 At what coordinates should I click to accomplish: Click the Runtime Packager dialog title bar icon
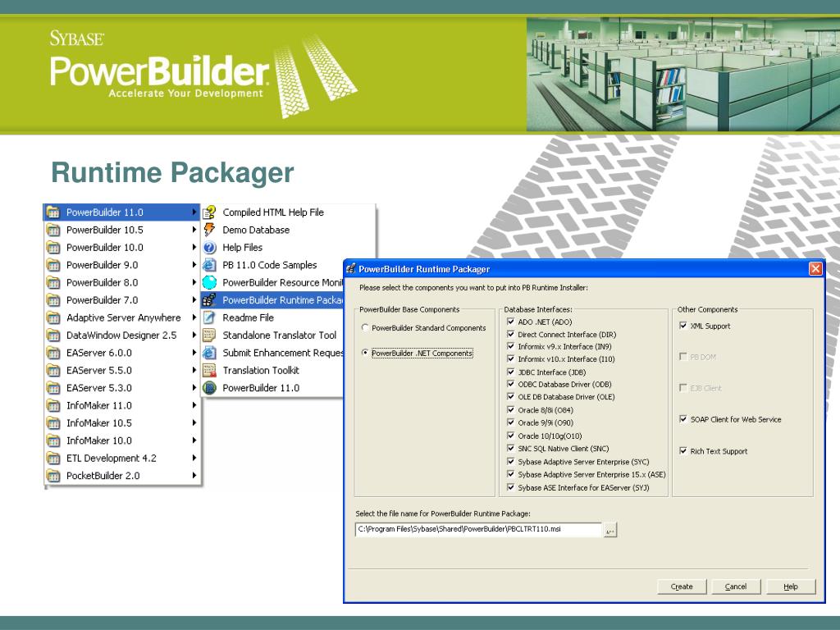(351, 269)
